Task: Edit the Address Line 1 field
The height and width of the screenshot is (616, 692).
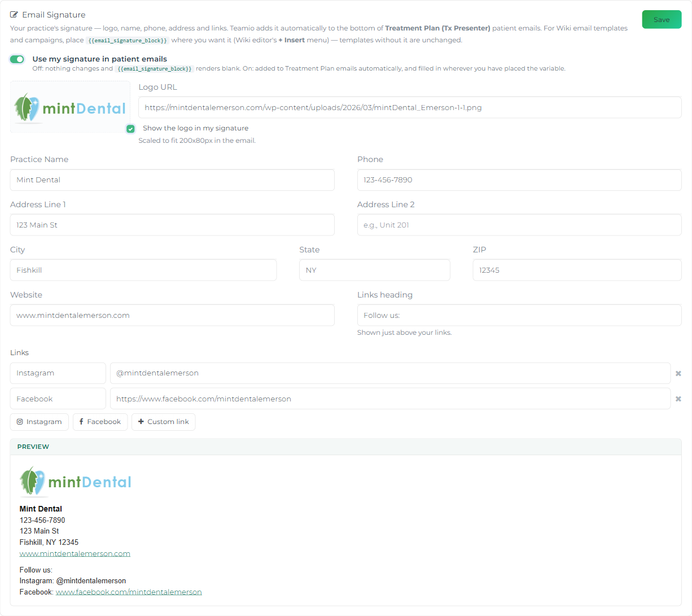Action: point(172,225)
